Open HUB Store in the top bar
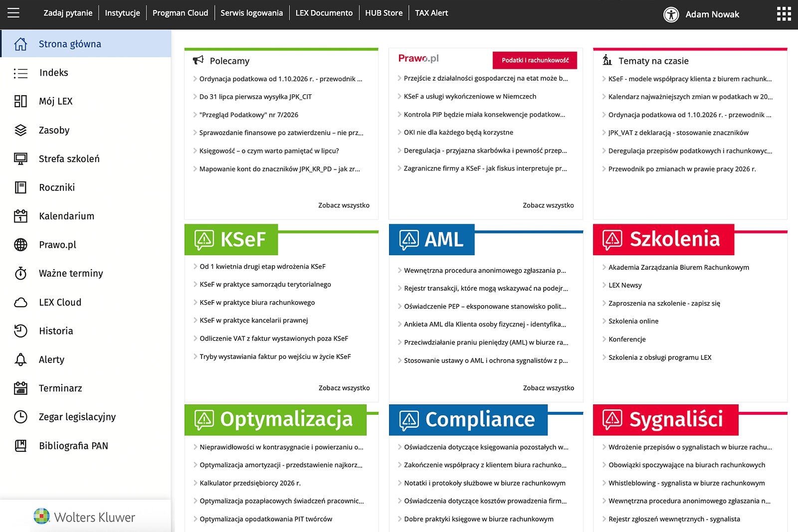The height and width of the screenshot is (532, 798). (x=384, y=13)
